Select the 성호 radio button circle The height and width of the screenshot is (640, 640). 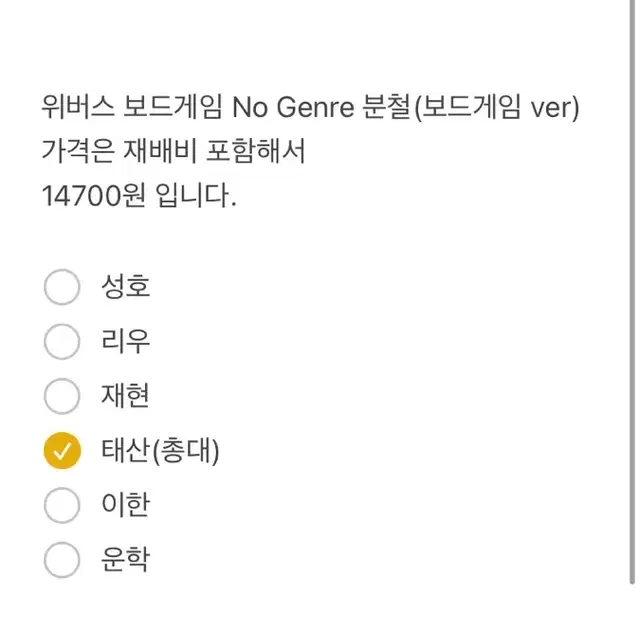coord(62,288)
